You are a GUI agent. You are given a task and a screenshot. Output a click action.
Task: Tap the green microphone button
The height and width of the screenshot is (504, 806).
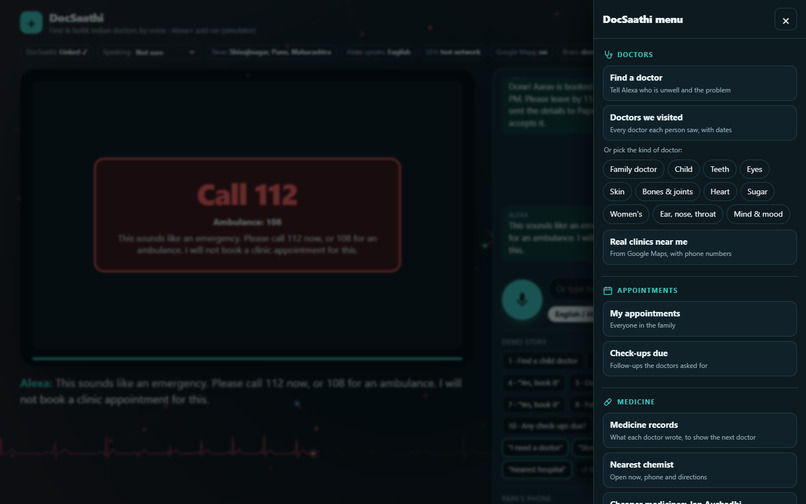[522, 300]
